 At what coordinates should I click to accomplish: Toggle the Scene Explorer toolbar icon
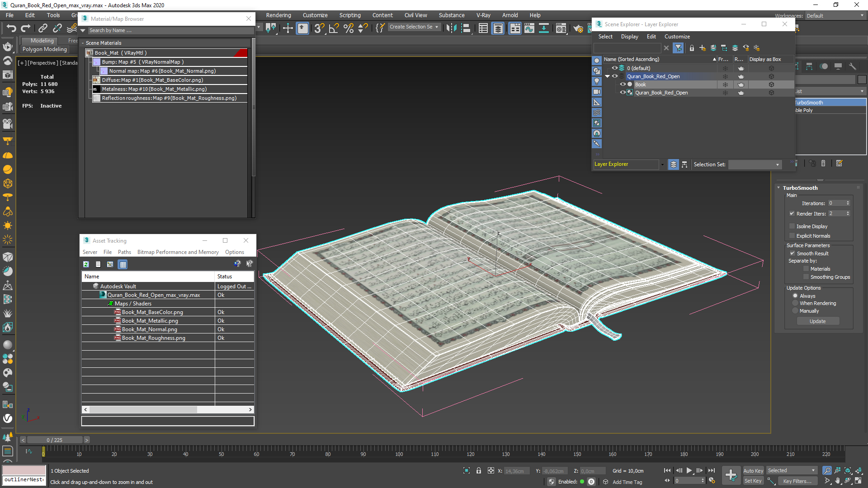(483, 28)
